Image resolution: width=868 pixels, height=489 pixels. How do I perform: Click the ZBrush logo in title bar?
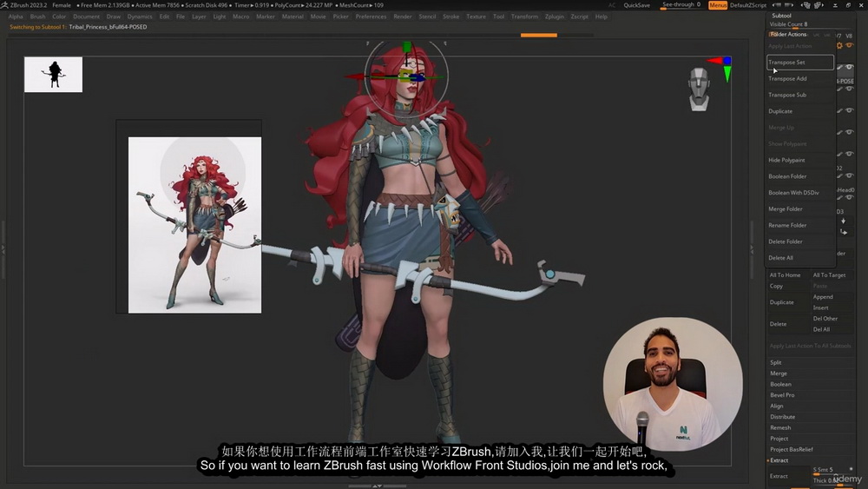4,5
